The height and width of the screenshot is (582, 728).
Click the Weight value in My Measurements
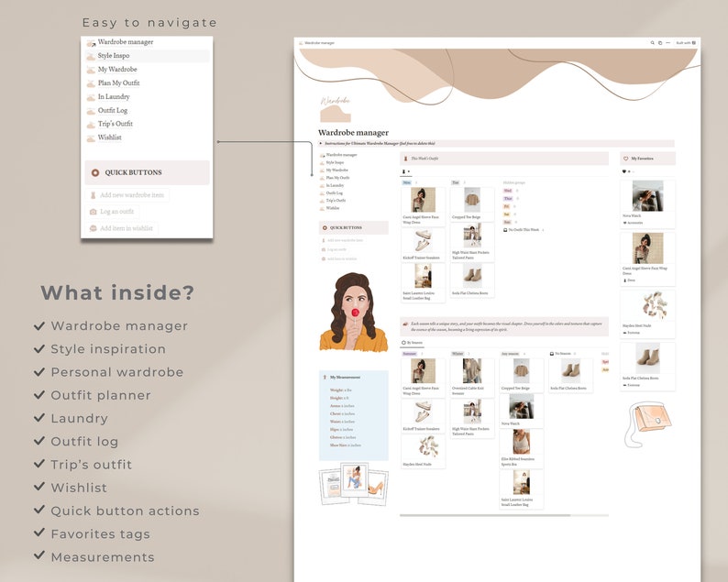tap(348, 390)
